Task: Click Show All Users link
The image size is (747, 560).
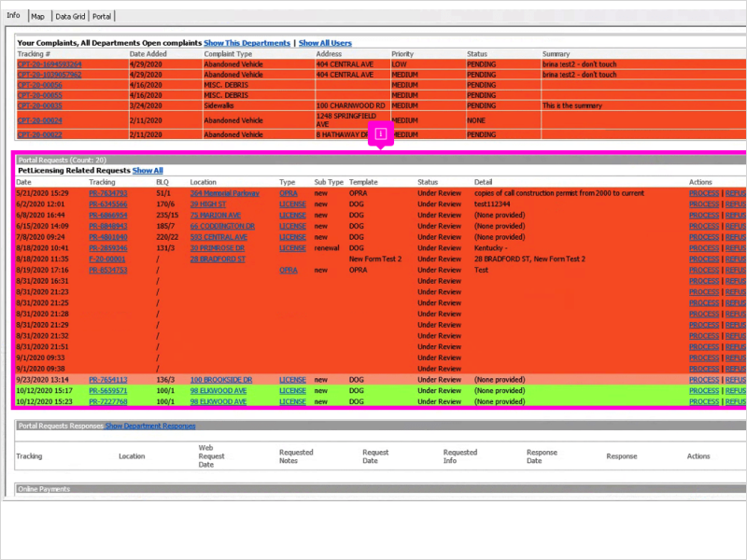Action: (325, 43)
